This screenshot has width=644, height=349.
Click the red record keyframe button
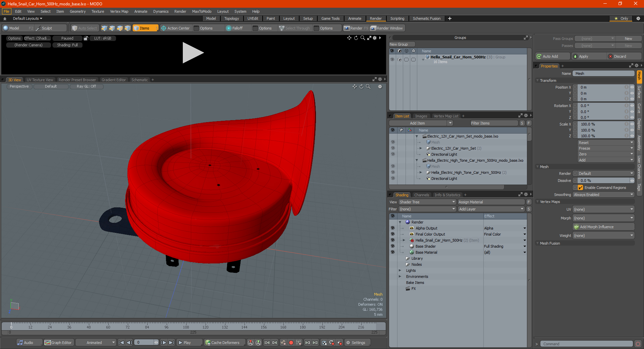pyautogui.click(x=291, y=343)
